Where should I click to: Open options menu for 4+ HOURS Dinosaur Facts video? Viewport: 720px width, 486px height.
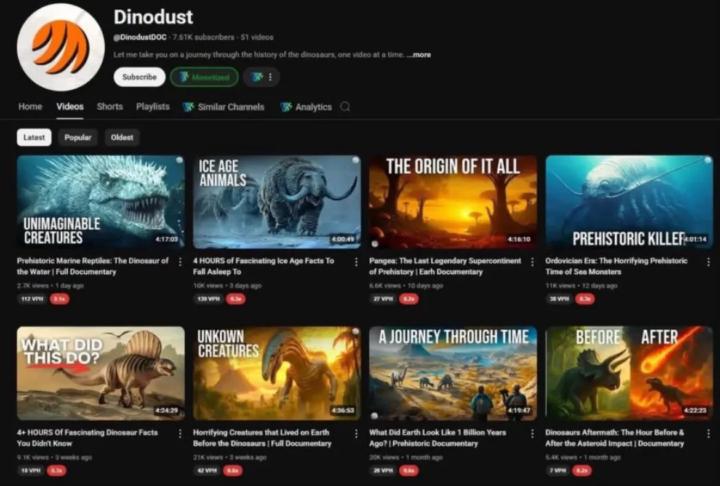[x=180, y=433]
